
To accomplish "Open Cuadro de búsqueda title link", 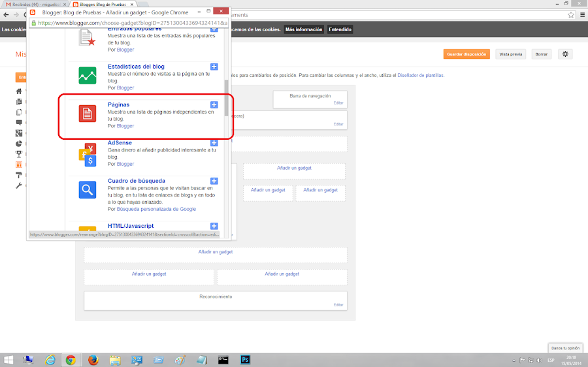I will [137, 181].
